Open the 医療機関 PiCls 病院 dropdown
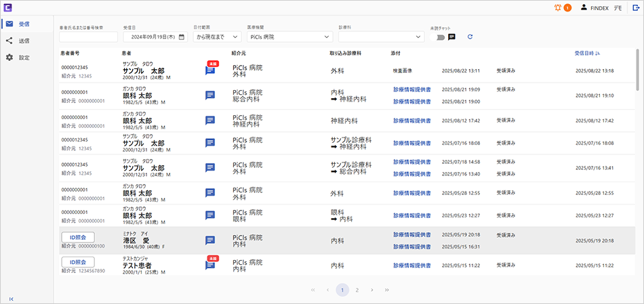Screen dimensions: 644x304 pos(289,37)
